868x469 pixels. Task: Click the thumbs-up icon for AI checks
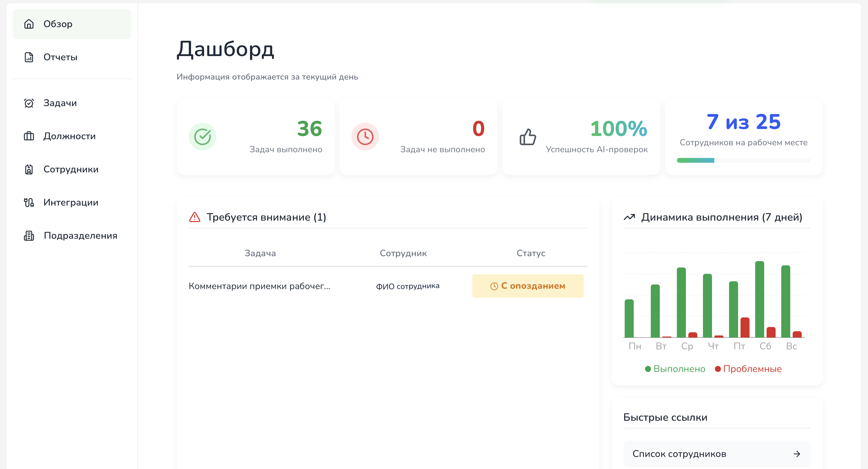pos(527,137)
